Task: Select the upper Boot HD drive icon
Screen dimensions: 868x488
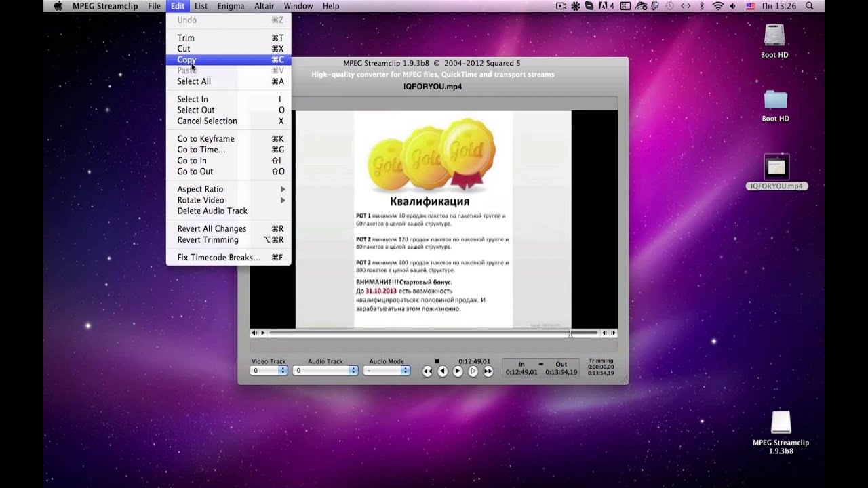Action: click(774, 35)
